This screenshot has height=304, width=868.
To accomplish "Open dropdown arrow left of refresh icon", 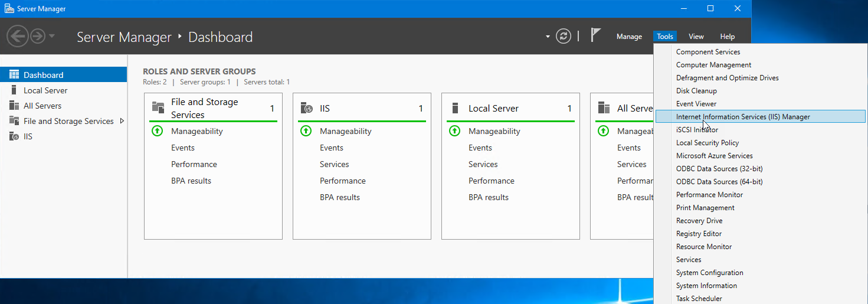I will coord(548,37).
